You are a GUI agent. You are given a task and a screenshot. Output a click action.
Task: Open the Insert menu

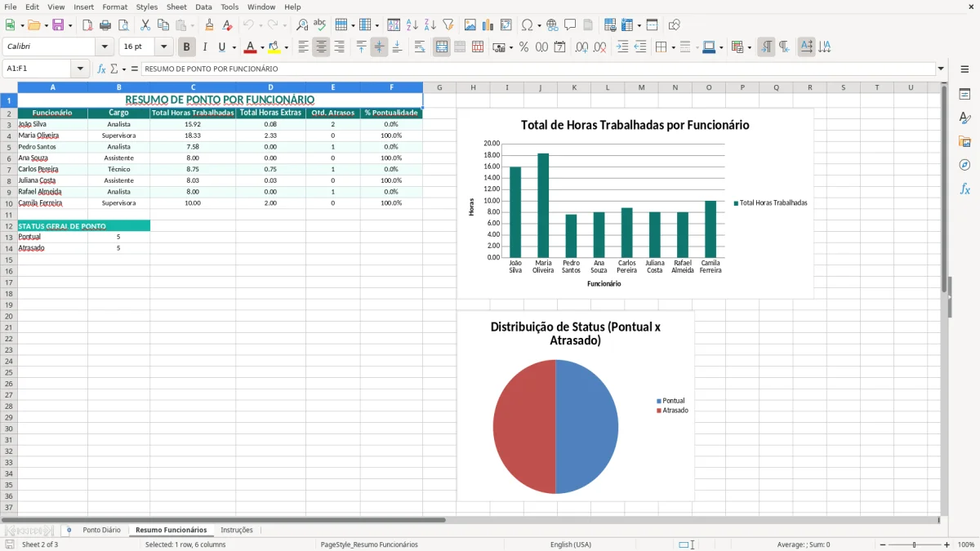point(83,7)
